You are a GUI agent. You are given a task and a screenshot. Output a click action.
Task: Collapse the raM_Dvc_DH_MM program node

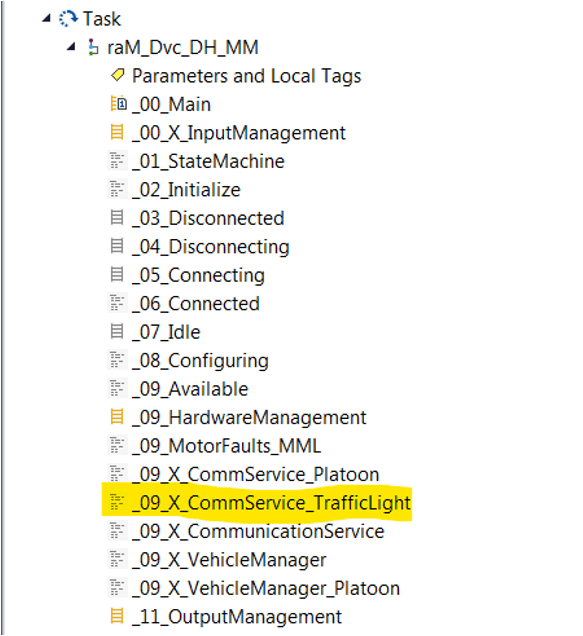click(x=71, y=46)
